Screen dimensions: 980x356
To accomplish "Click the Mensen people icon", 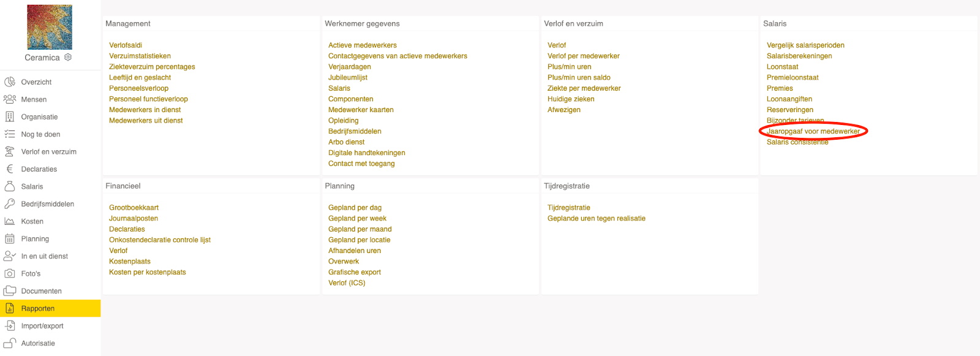I will 10,99.
